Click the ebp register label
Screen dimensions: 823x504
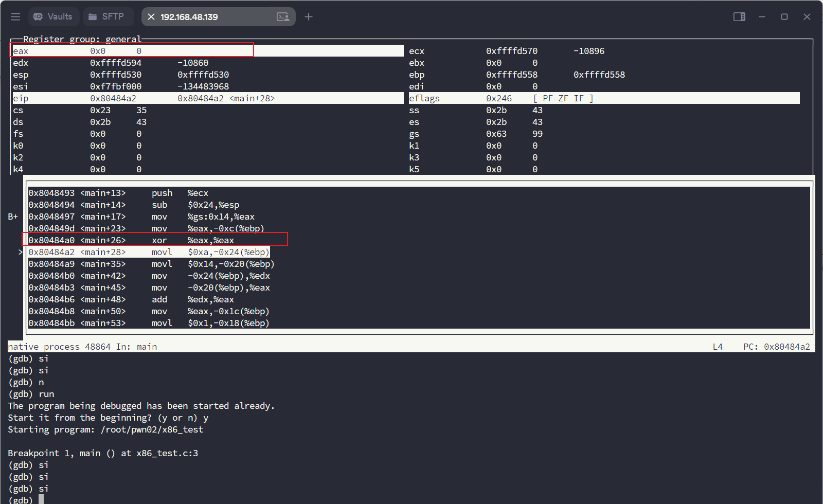click(417, 75)
